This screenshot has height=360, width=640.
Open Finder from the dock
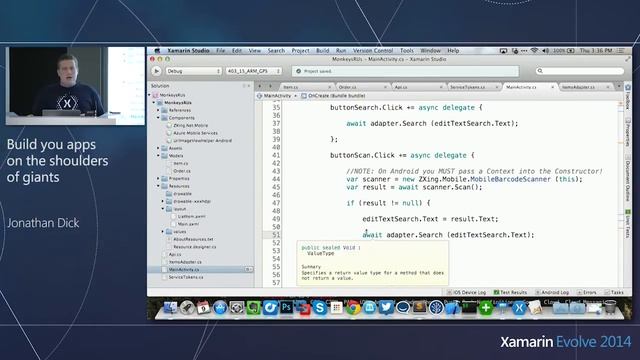(170, 308)
